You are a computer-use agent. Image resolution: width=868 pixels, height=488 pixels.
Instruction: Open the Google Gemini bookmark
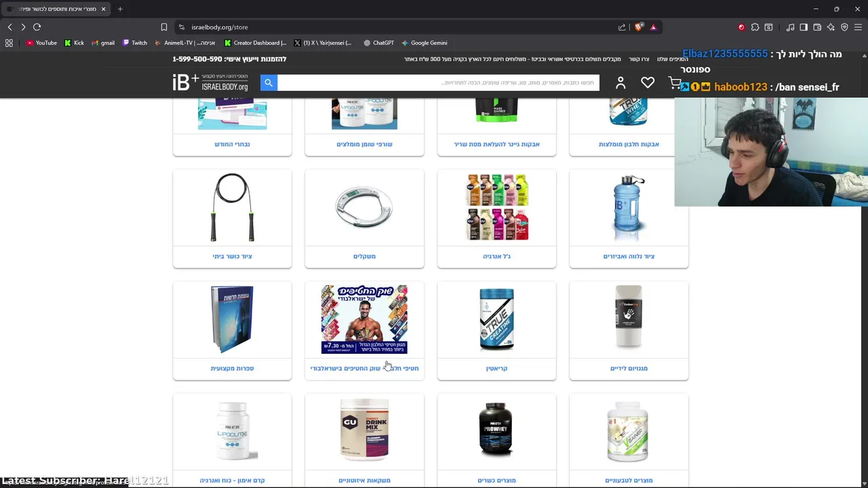(x=424, y=43)
